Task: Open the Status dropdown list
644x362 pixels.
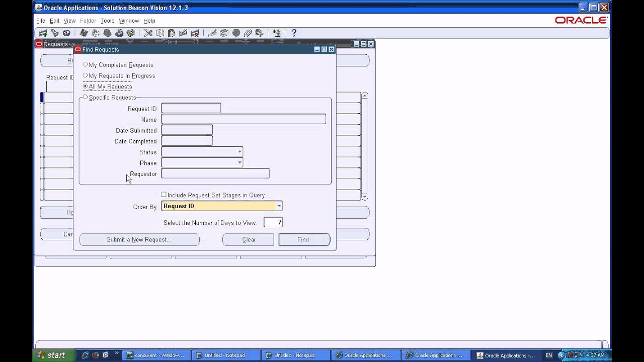Action: click(239, 152)
